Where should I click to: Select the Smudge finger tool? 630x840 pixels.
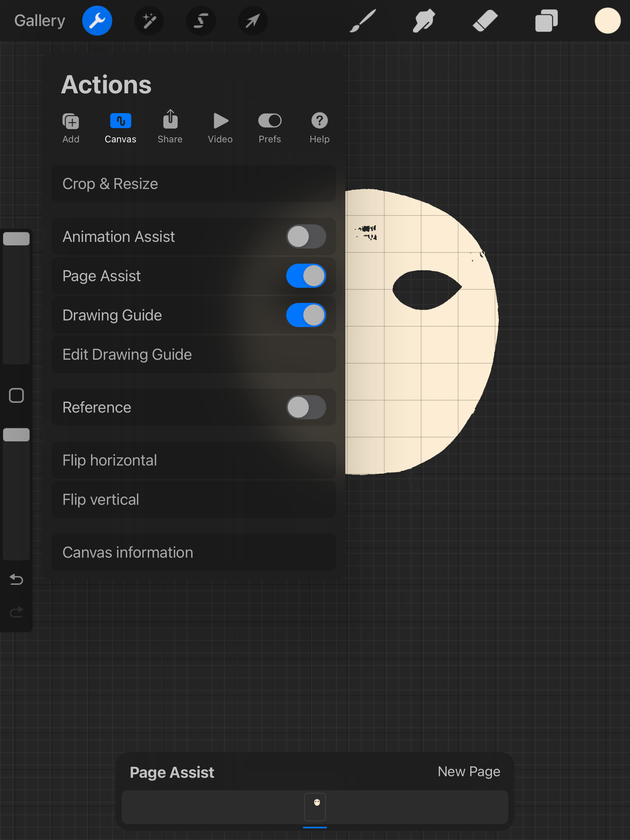pos(423,21)
